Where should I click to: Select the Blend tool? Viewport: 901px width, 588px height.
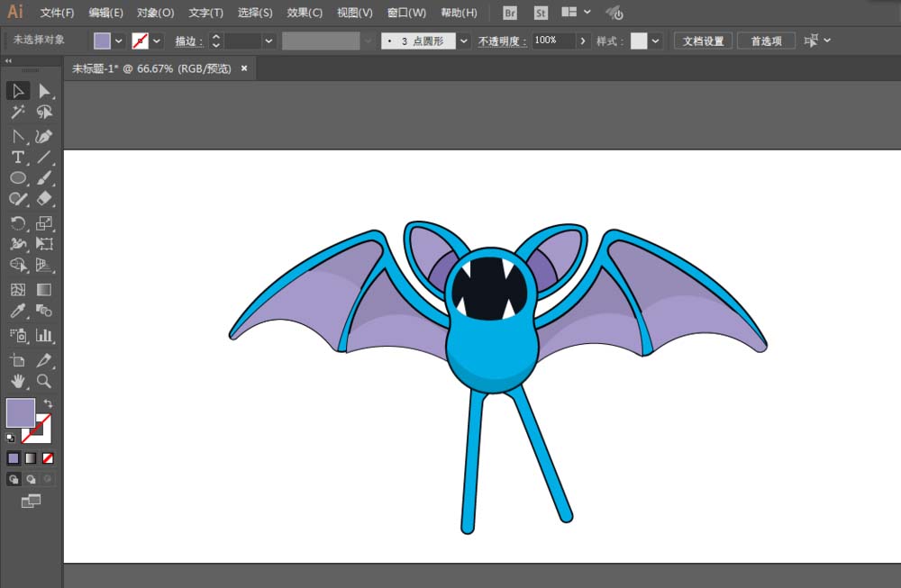tap(44, 311)
